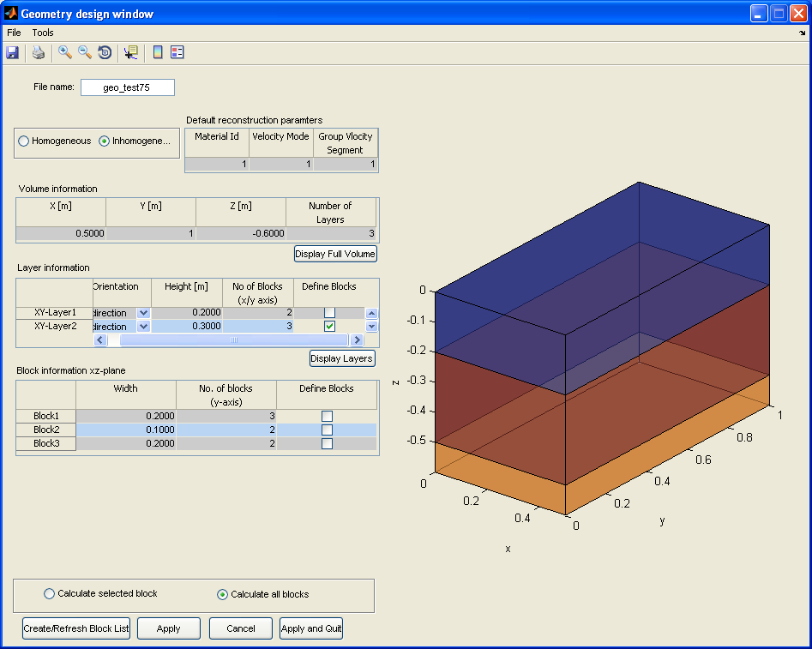The image size is (812, 649).
Task: Select the X [m] cell showing 0.5000
Action: pyautogui.click(x=61, y=233)
